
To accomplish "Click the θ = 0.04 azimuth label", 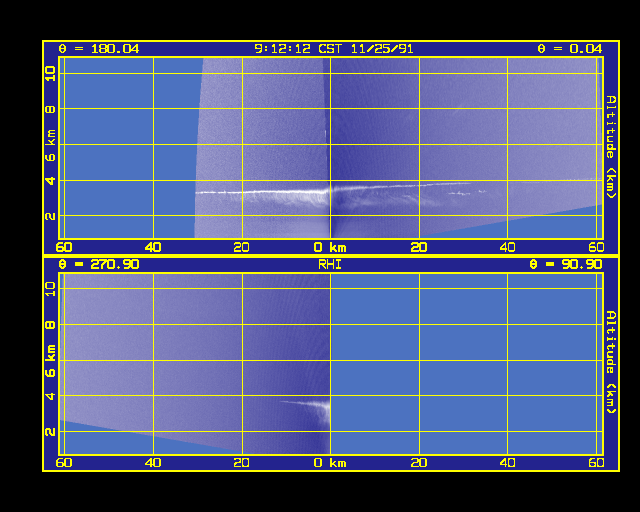I will (570, 49).
